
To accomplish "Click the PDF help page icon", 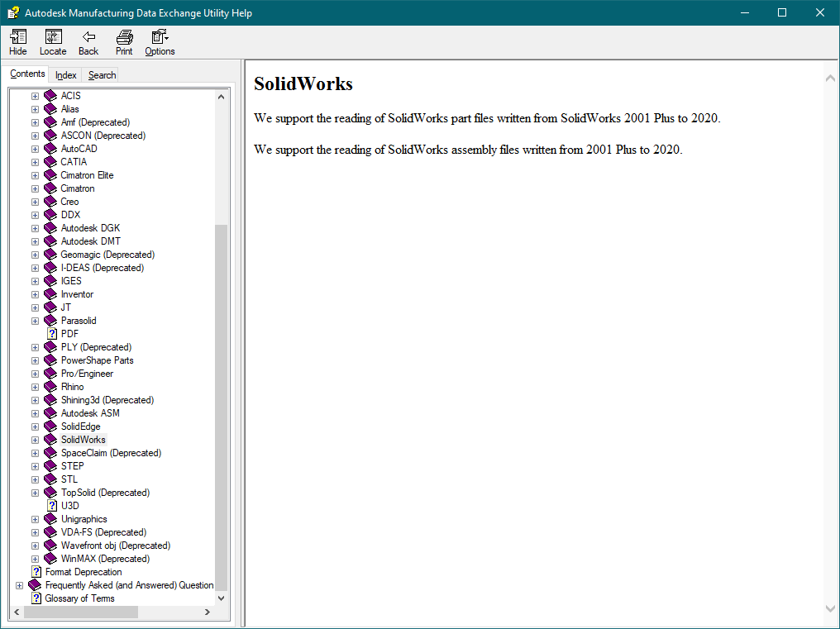I will (52, 334).
